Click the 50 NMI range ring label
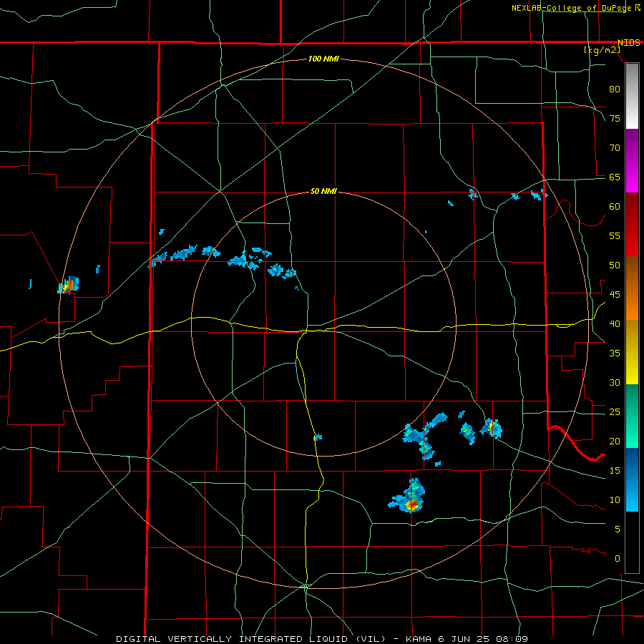Screen dimensions: 644x644 click(323, 191)
